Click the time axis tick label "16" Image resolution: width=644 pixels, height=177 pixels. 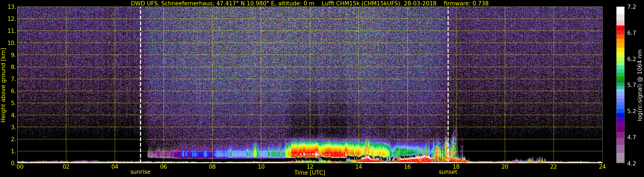(407, 167)
